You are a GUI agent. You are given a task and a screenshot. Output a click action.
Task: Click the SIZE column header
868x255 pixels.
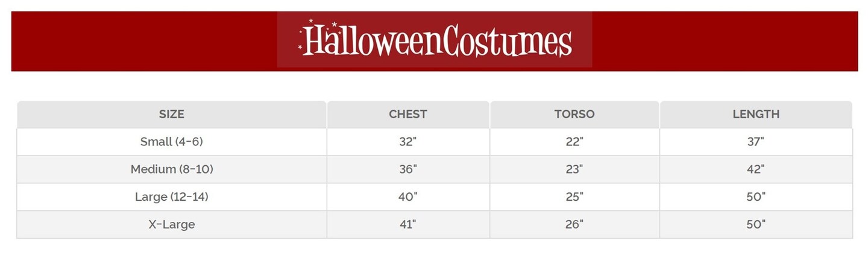pyautogui.click(x=172, y=114)
